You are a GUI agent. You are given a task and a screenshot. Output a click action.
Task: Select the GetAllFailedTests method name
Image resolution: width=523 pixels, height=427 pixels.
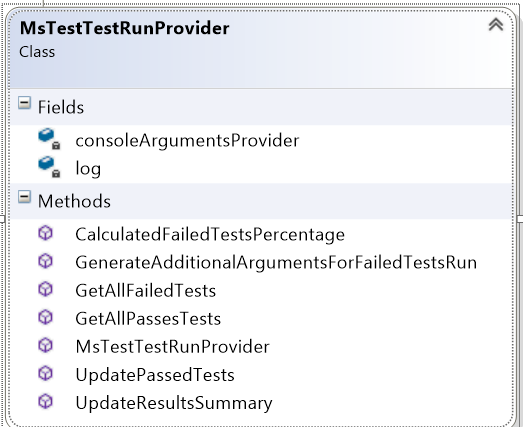[146, 291]
